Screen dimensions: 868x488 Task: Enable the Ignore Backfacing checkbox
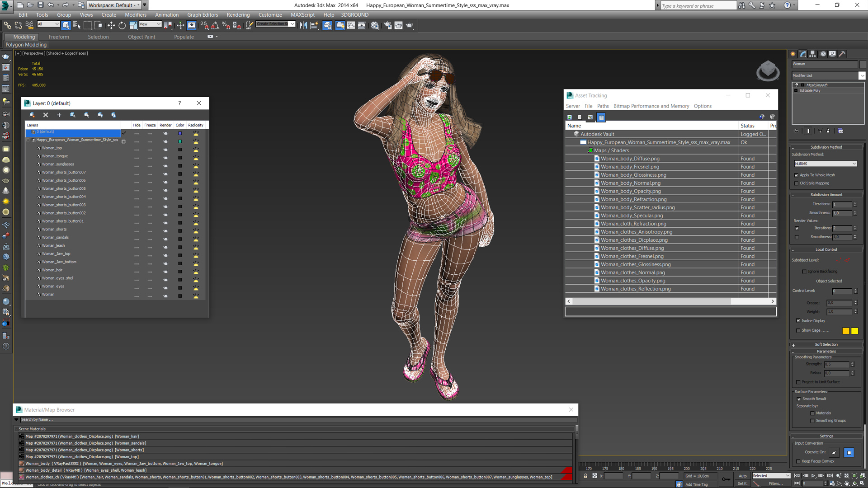[804, 272]
